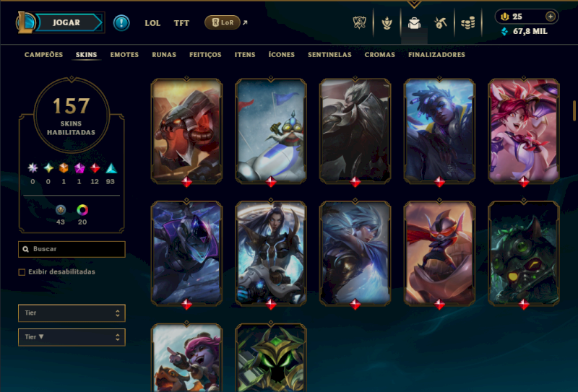Click the blue exclamation notification icon
The height and width of the screenshot is (392, 578).
tap(121, 23)
